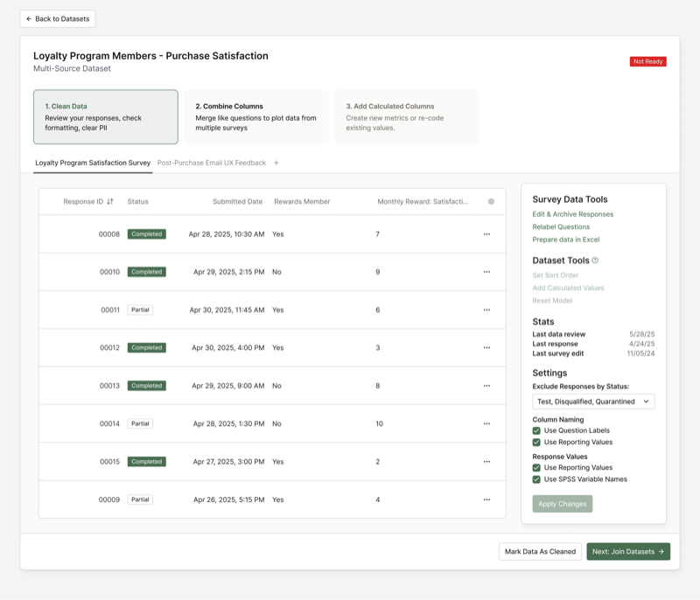Click satisfaction value 10 in row 00014
700x600 pixels.
tap(379, 424)
